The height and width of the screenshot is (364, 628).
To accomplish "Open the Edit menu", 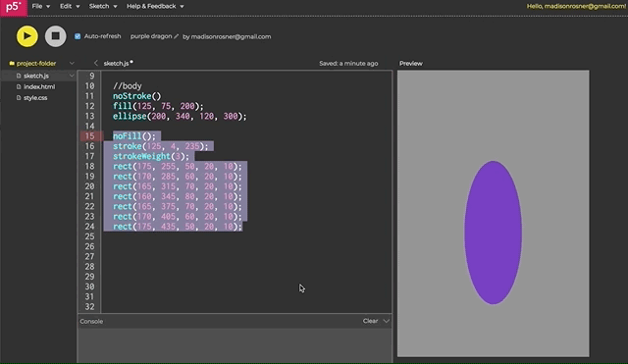I will (70, 6).
